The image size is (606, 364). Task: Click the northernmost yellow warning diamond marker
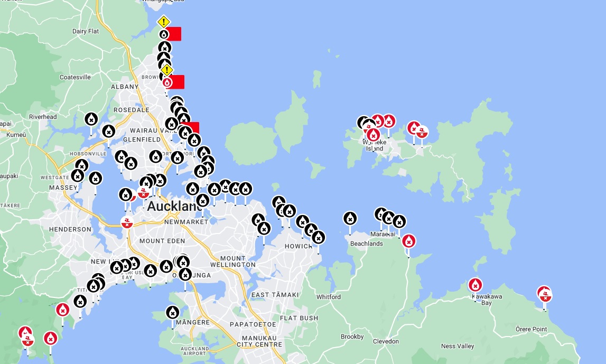[x=164, y=22]
